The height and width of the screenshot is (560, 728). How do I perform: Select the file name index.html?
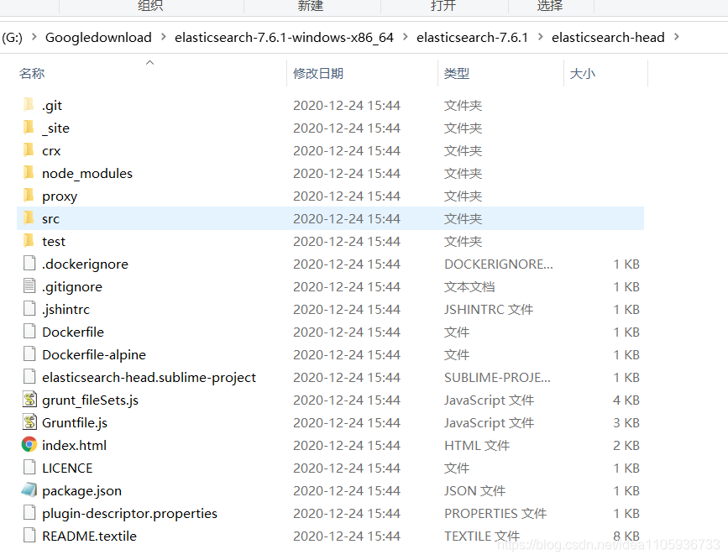coord(74,445)
